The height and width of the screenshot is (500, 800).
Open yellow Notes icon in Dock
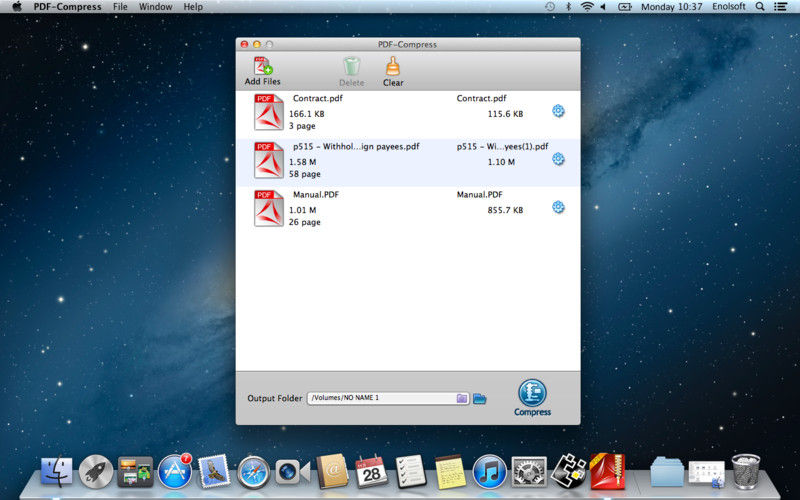click(x=451, y=472)
